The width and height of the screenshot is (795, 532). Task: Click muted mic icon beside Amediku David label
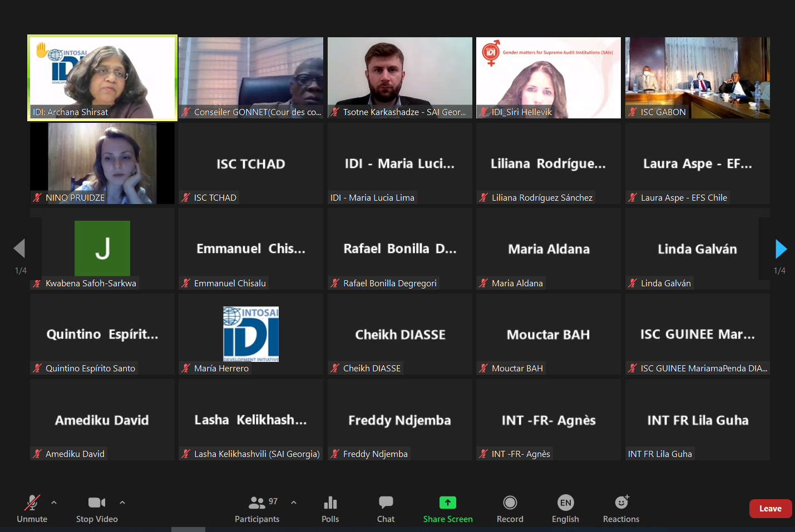(x=37, y=454)
